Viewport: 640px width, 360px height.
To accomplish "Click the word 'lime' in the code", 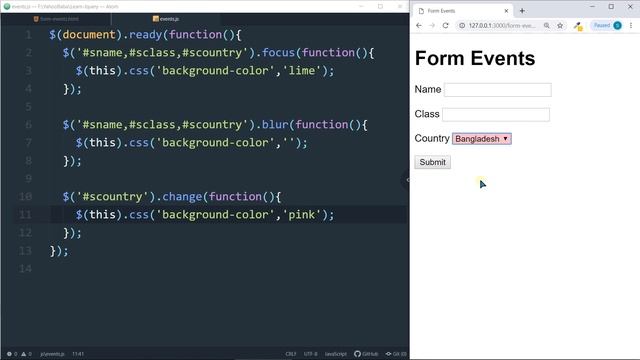I will (x=302, y=71).
